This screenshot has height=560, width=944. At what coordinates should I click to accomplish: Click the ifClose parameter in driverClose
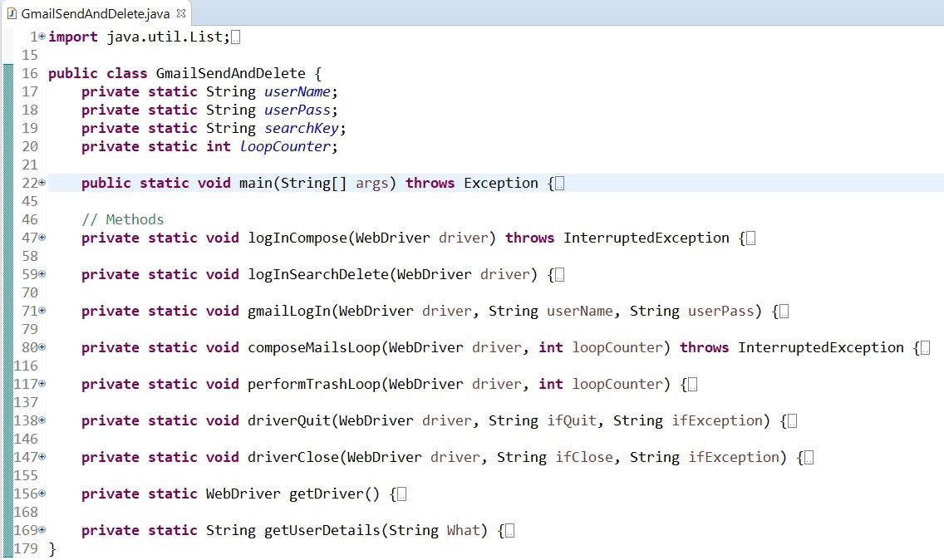tap(584, 458)
